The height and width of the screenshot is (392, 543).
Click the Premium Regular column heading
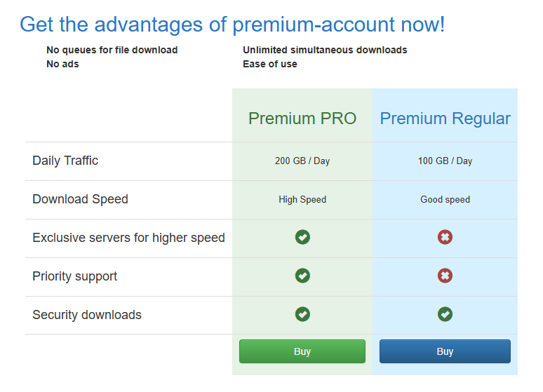(x=445, y=119)
